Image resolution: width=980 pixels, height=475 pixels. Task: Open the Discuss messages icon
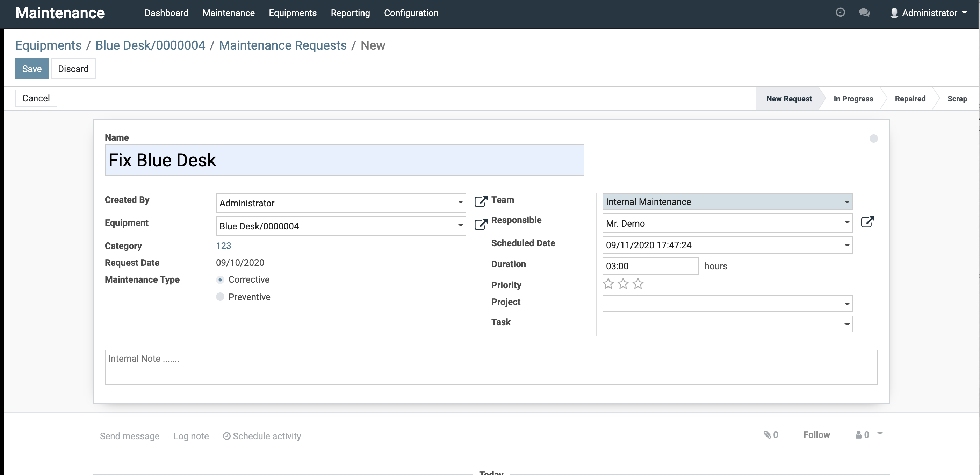pyautogui.click(x=864, y=13)
